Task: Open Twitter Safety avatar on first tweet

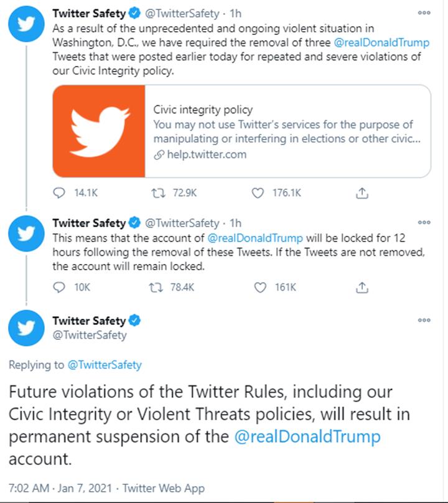Action: (x=26, y=24)
